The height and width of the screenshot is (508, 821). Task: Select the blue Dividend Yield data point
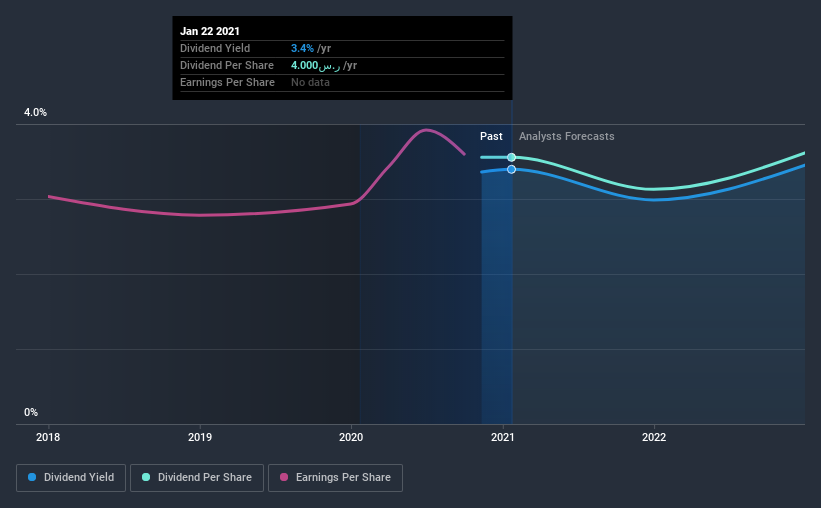coord(512,169)
